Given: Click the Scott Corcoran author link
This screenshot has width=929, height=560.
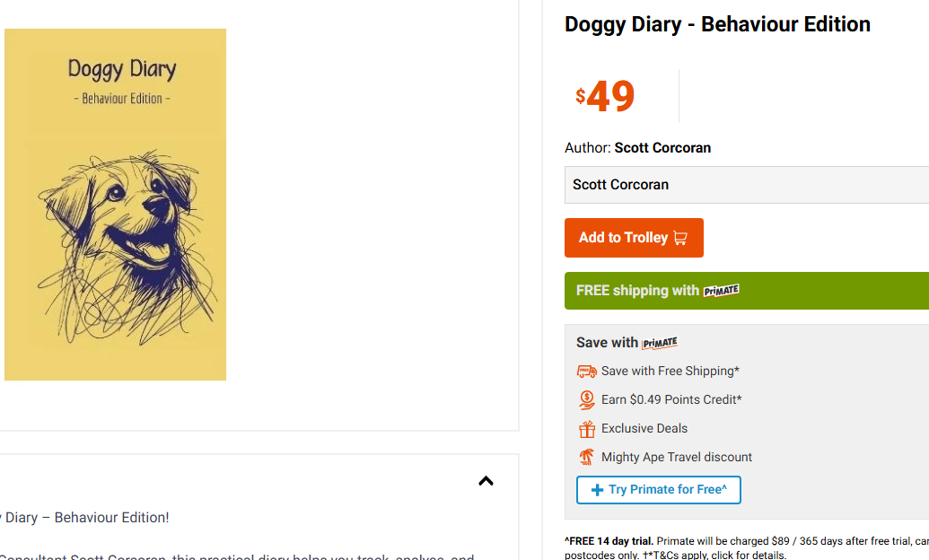Looking at the screenshot, I should click(x=662, y=148).
